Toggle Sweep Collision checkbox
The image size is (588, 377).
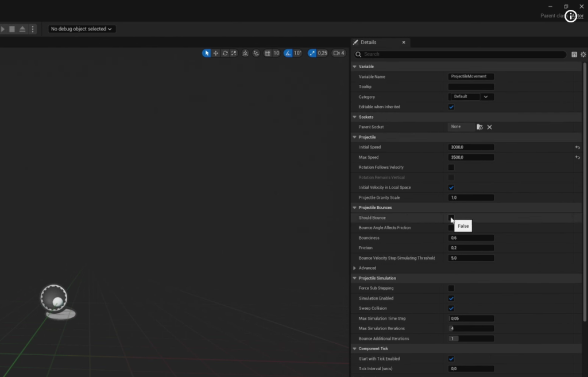point(451,308)
